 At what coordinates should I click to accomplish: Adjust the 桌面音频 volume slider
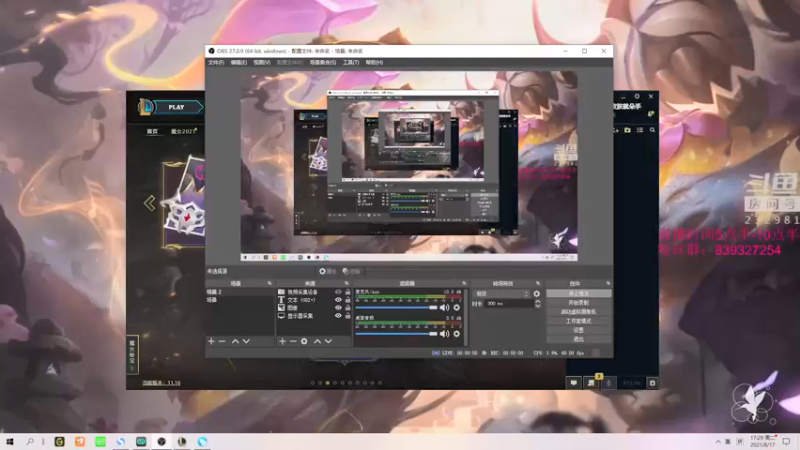tap(396, 334)
